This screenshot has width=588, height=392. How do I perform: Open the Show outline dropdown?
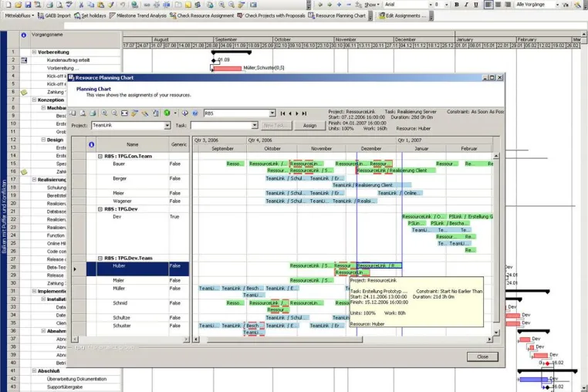click(x=372, y=5)
